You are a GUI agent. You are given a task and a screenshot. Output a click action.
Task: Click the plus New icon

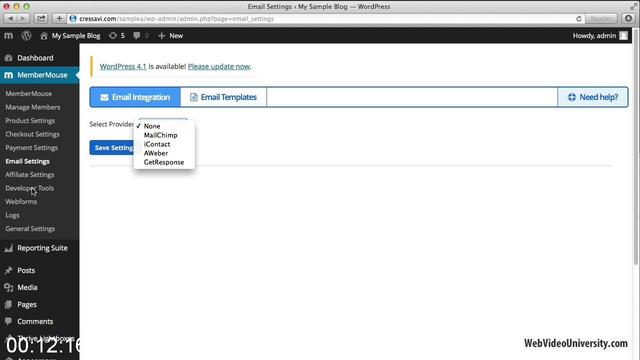[161, 36]
